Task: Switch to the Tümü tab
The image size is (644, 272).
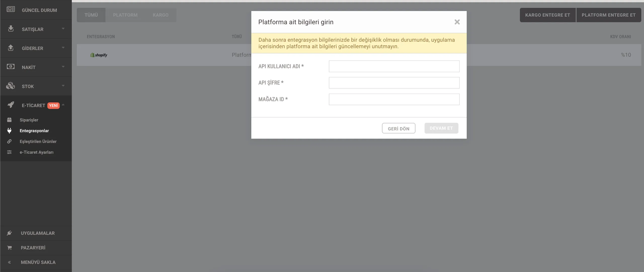Action: pyautogui.click(x=91, y=15)
